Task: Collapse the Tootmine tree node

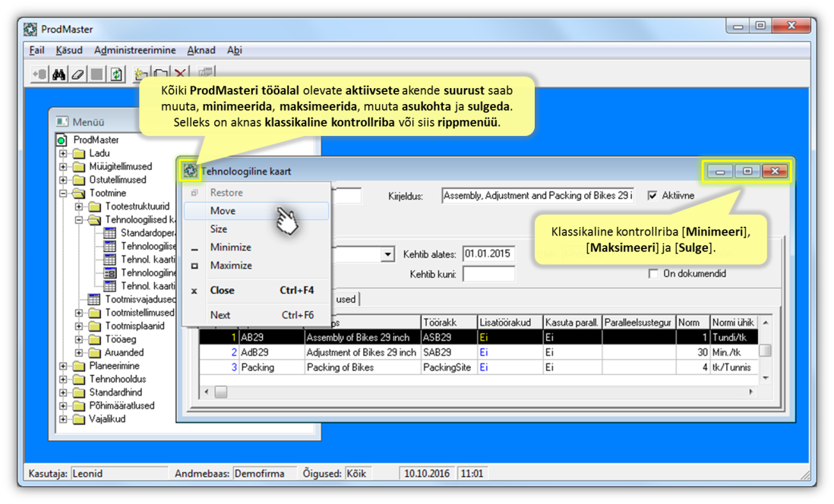Action: [x=63, y=193]
